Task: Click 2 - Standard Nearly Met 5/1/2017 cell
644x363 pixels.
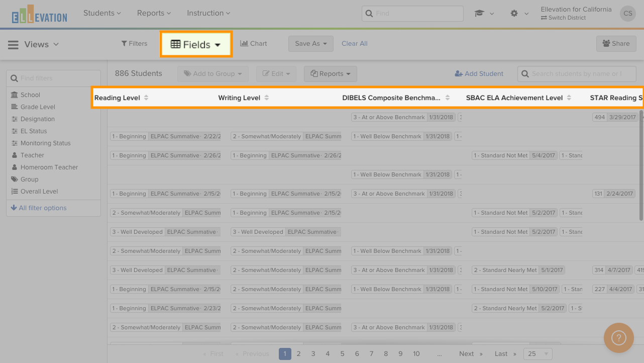Action: point(518,270)
